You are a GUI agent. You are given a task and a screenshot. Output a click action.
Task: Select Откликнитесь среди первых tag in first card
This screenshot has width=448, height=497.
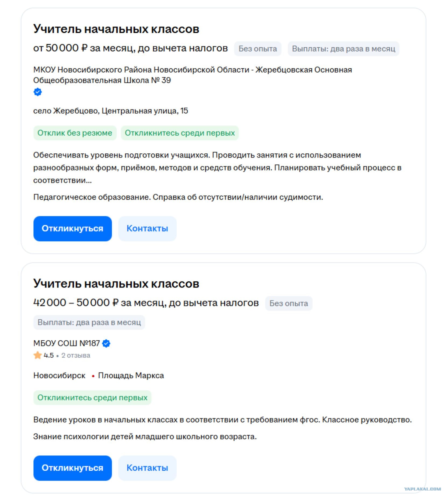click(180, 133)
